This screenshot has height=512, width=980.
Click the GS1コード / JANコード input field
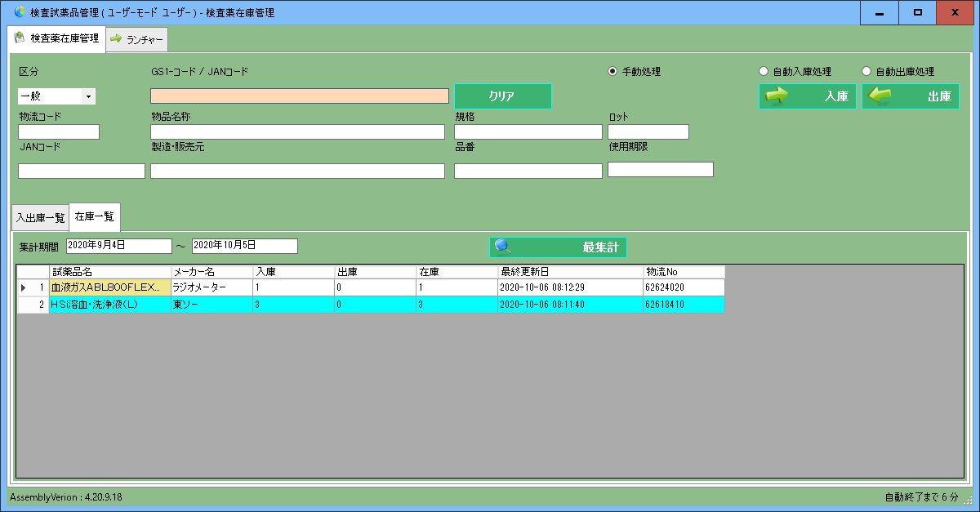299,95
